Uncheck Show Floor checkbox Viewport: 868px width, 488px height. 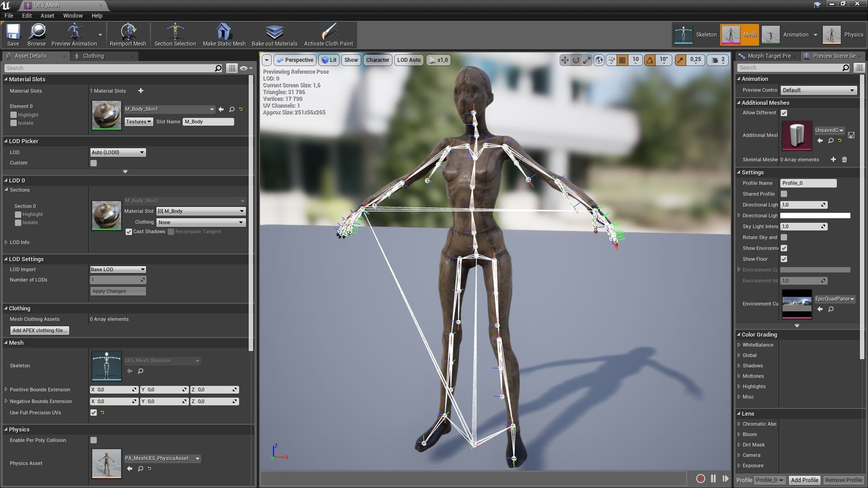pos(784,259)
